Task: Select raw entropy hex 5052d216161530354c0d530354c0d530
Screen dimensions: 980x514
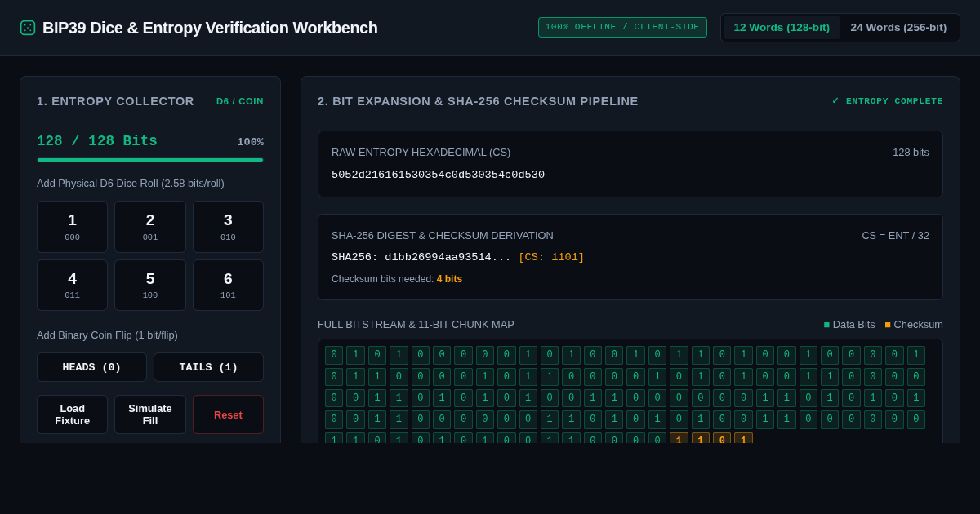Action: (x=438, y=175)
